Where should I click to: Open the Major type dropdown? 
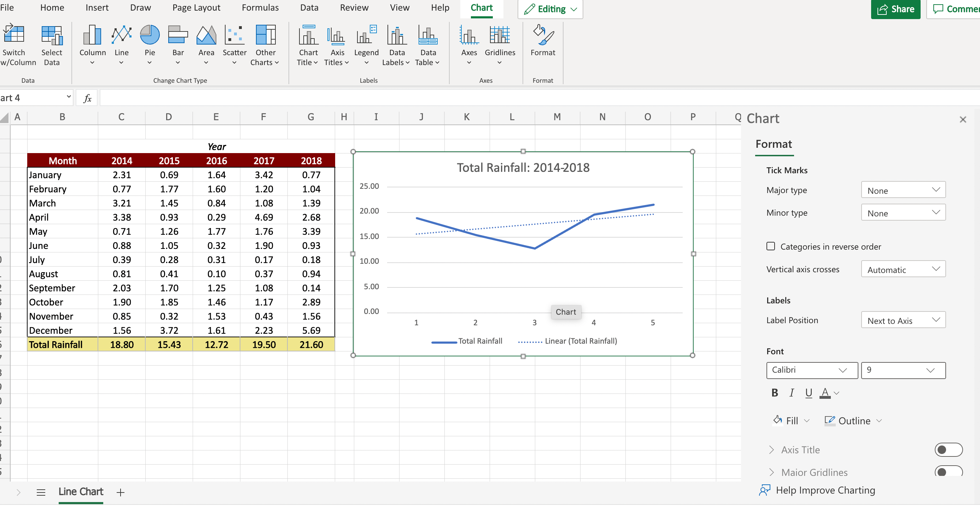coord(903,190)
